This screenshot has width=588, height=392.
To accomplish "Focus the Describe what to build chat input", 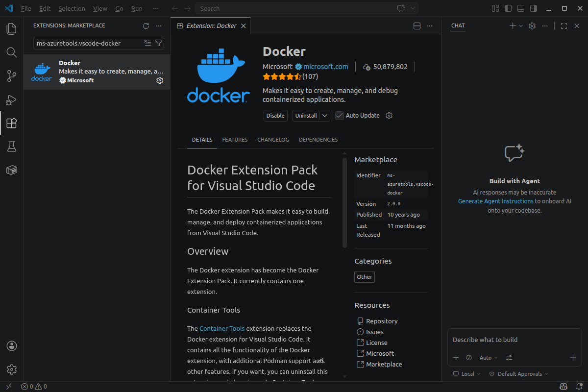I will 514,340.
